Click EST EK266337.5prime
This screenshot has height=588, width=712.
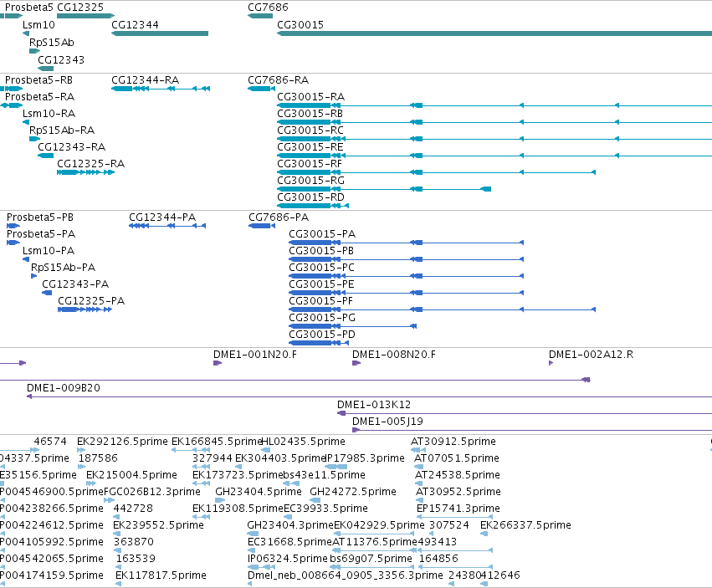(525, 525)
